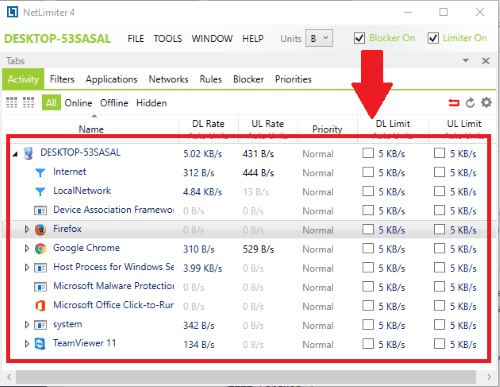This screenshot has height=387, width=500.
Task: Enable UL Limit for LocalNetwork row
Action: click(x=439, y=191)
